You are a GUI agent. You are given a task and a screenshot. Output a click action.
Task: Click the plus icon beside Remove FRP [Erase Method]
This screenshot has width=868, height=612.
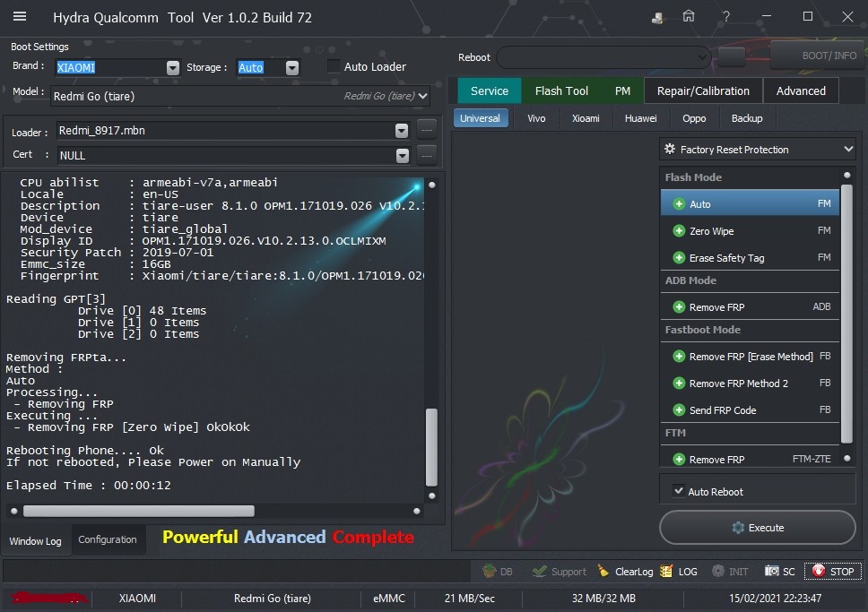[679, 357]
